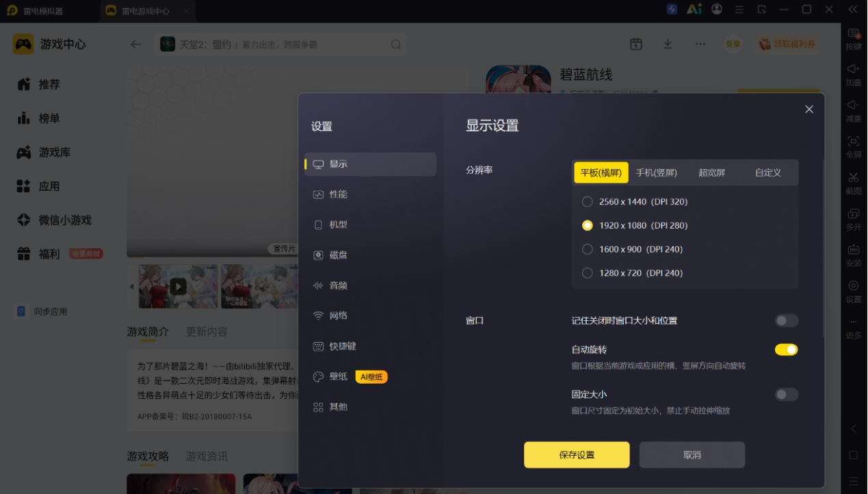Screen dimensions: 868x494
Task: Select the 1280 x 720 resolution radio
Action: coord(588,273)
